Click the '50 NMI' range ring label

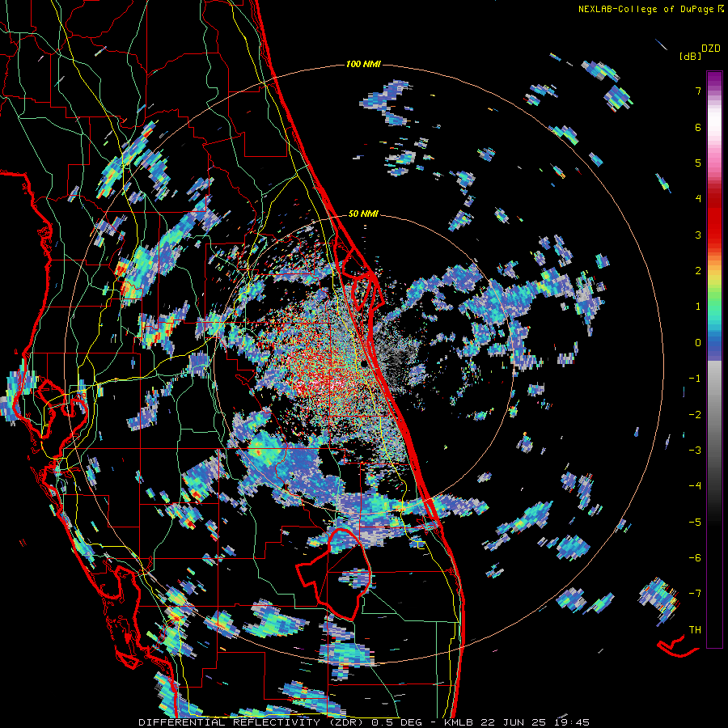pos(363,214)
